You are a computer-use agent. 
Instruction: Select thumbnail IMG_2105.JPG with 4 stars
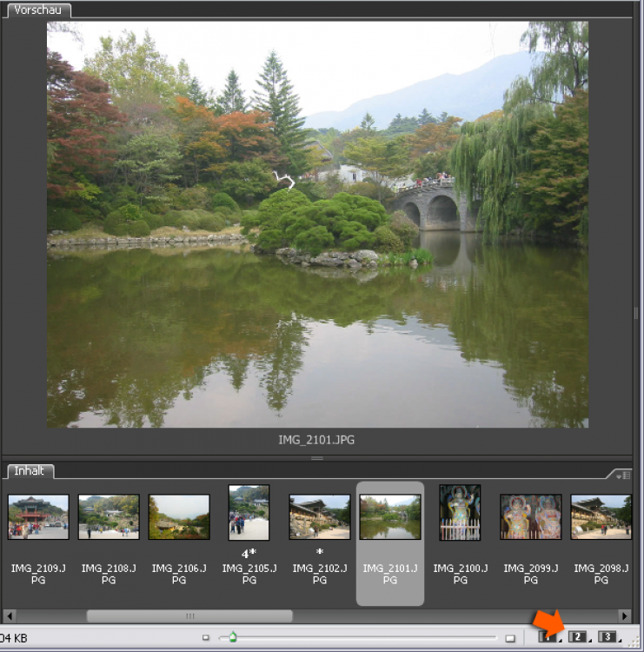[x=249, y=513]
